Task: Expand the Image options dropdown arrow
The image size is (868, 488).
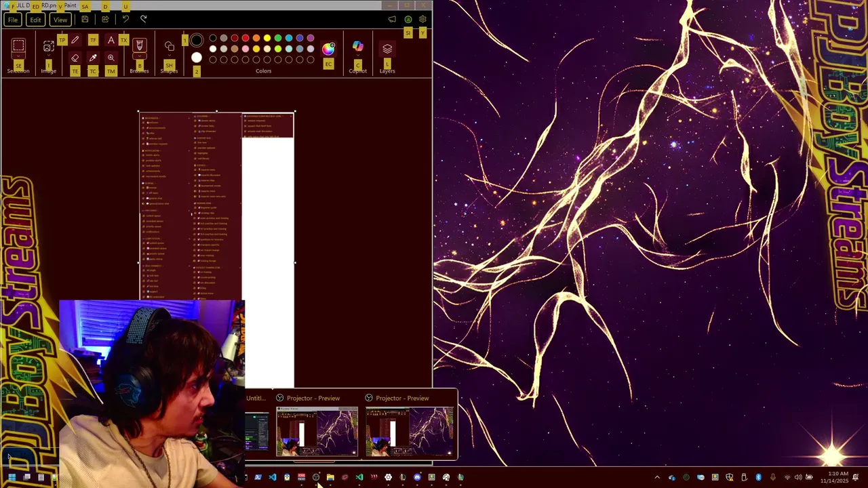Action: (x=49, y=55)
